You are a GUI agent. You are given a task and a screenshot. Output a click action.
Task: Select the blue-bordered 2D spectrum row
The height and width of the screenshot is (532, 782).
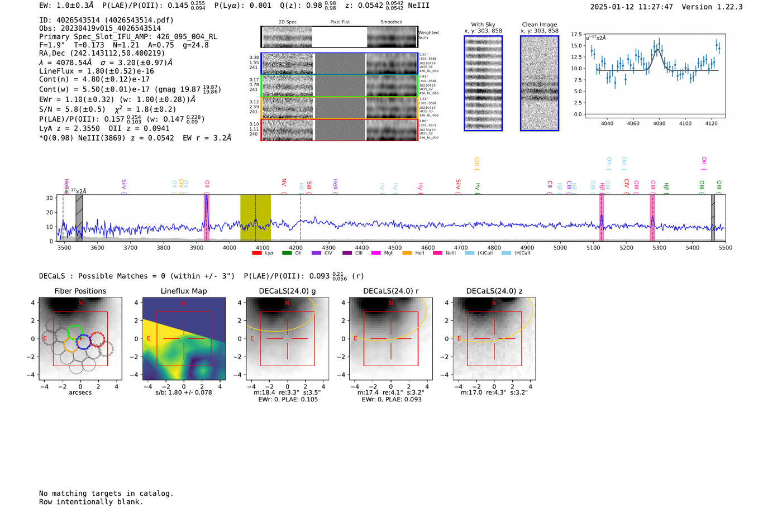click(339, 64)
